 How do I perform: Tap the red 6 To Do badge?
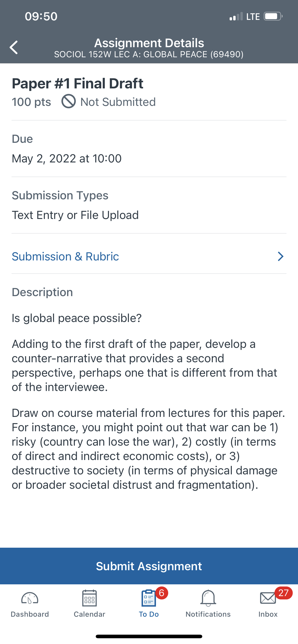click(x=162, y=593)
